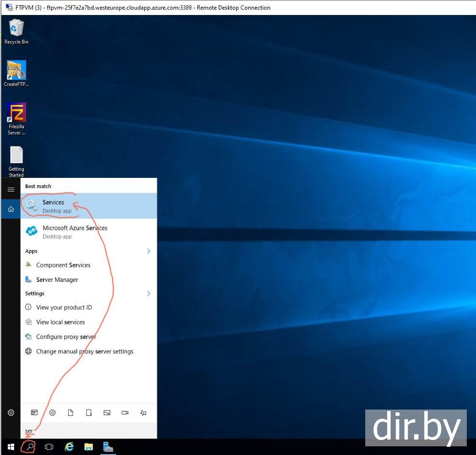Filter search results by Videos icon
Image resolution: width=476 pixels, height=455 pixels.
pyautogui.click(x=125, y=413)
